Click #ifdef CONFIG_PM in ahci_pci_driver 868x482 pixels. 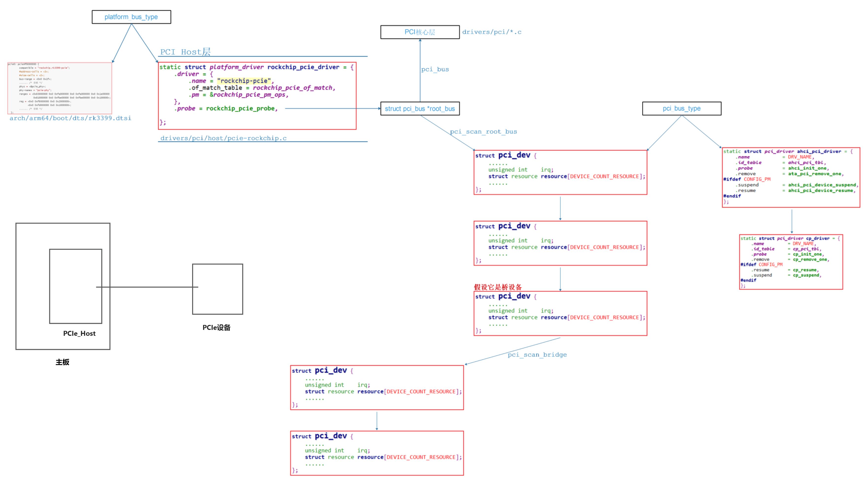tap(747, 179)
